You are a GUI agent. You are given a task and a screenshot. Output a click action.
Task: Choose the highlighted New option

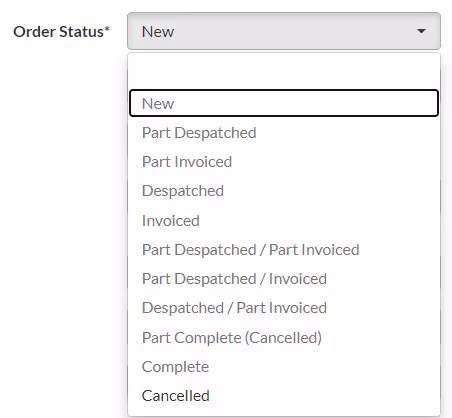coord(284,103)
